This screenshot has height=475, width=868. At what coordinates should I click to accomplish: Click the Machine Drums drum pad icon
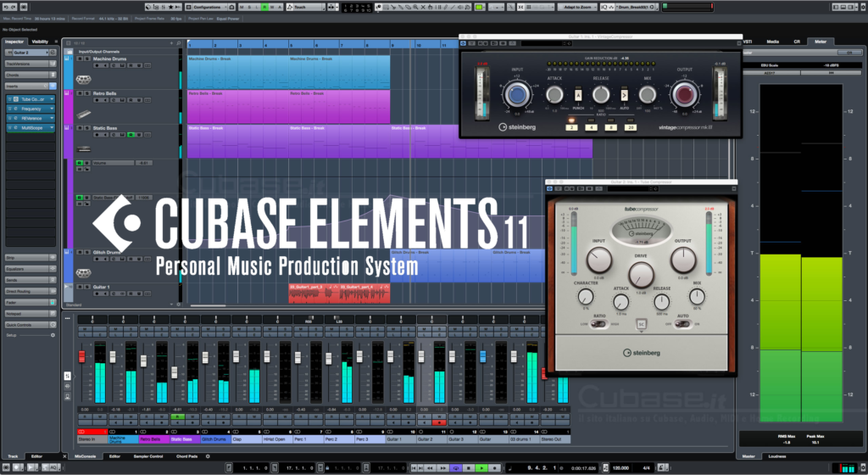point(83,79)
